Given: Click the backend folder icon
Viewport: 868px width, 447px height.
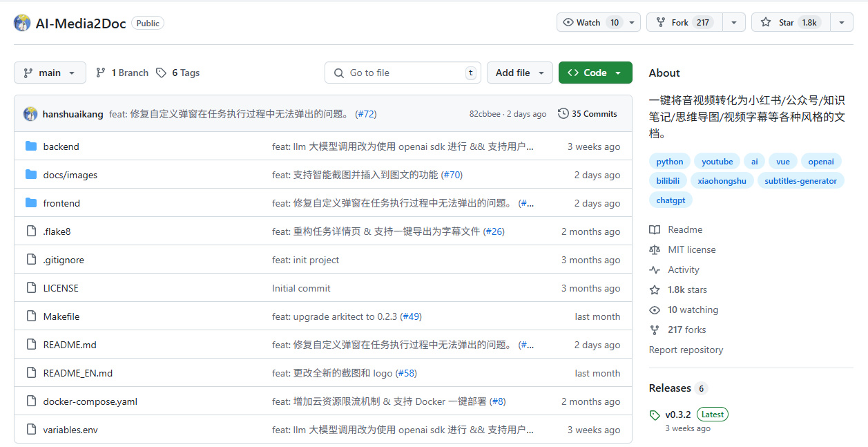Looking at the screenshot, I should click(x=30, y=146).
